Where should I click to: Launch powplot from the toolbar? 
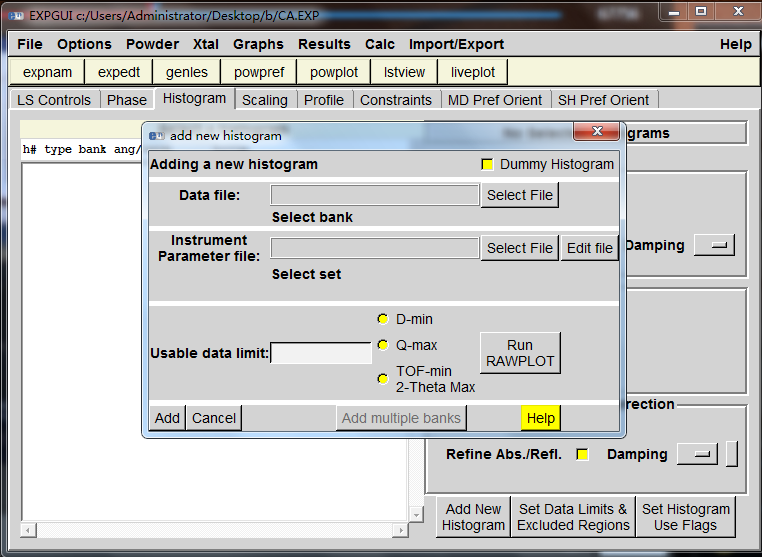pyautogui.click(x=334, y=72)
